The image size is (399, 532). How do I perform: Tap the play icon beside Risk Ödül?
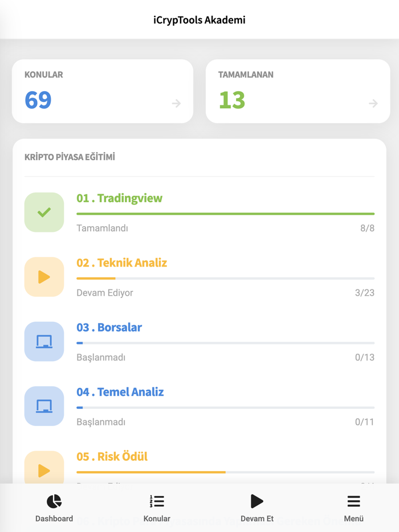pos(44,470)
